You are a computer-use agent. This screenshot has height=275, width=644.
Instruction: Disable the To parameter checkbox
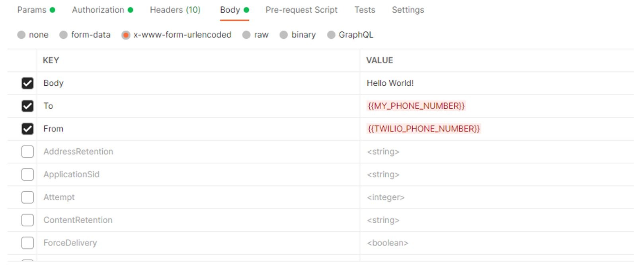tap(27, 106)
